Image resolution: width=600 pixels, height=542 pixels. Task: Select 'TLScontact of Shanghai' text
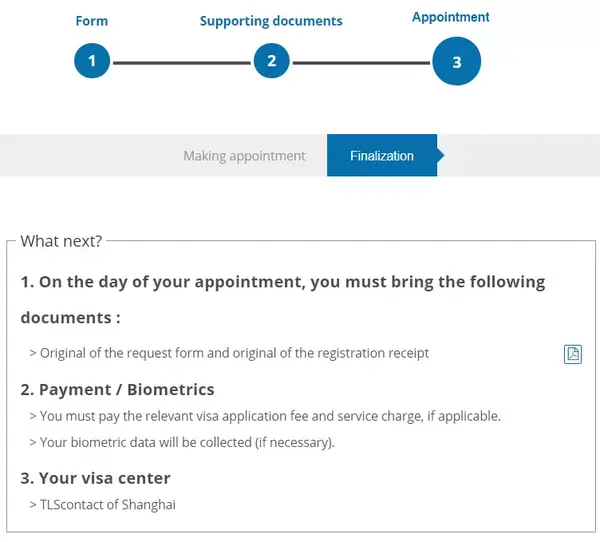(108, 504)
